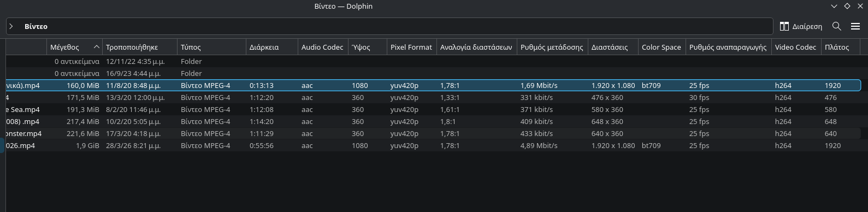
Task: Sort by Τύπος column header
Action: 211,47
